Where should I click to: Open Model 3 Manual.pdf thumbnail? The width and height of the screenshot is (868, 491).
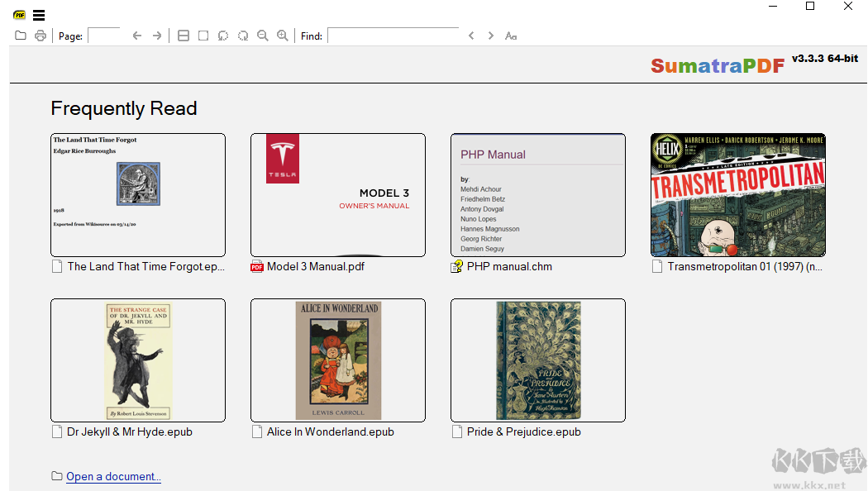pos(338,195)
